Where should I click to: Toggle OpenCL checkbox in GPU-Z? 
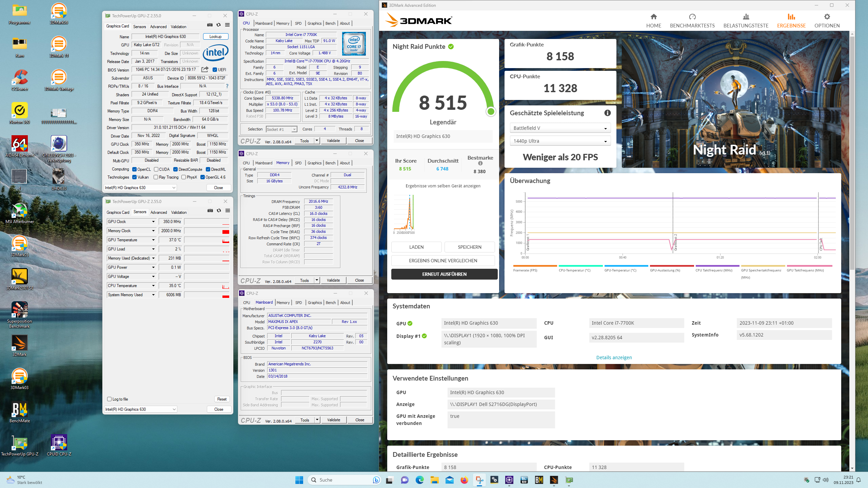click(x=134, y=169)
